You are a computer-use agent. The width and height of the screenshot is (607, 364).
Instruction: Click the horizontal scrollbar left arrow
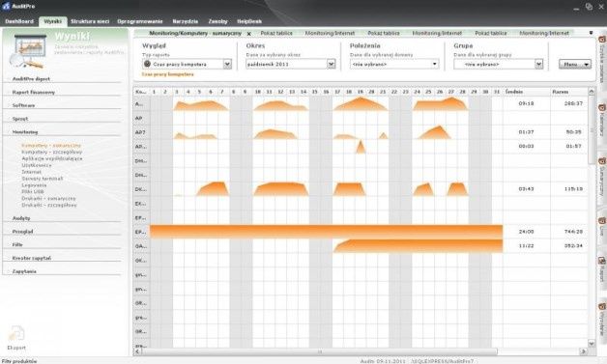137,351
